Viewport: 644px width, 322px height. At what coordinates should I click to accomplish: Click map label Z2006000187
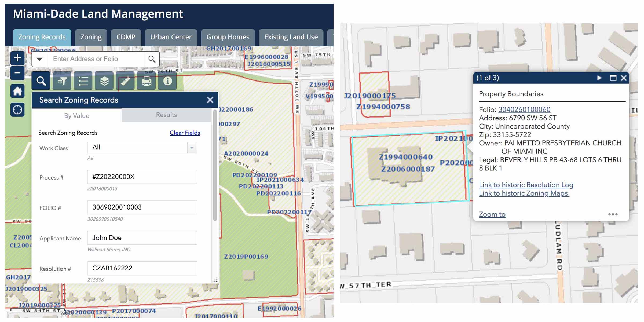[408, 169]
